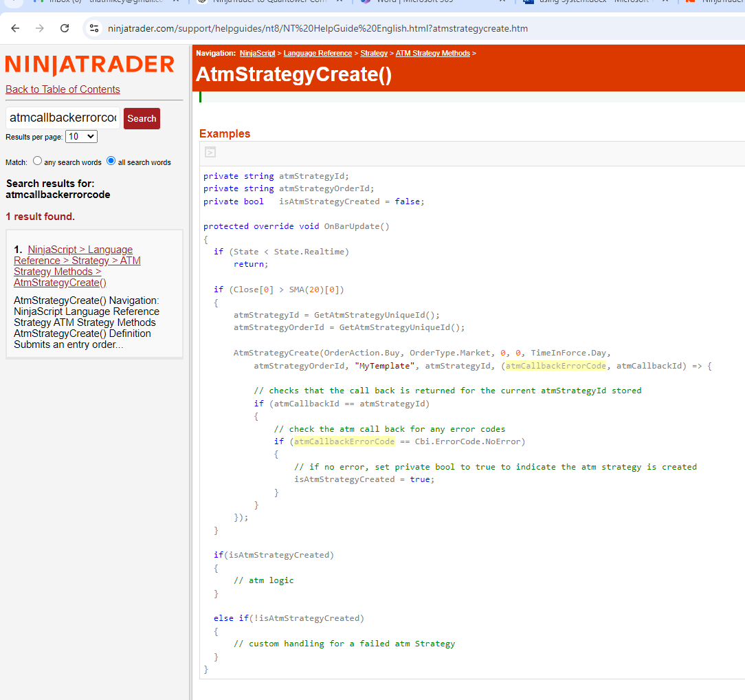Go forward to the next page
The width and height of the screenshot is (745, 700).
40,28
